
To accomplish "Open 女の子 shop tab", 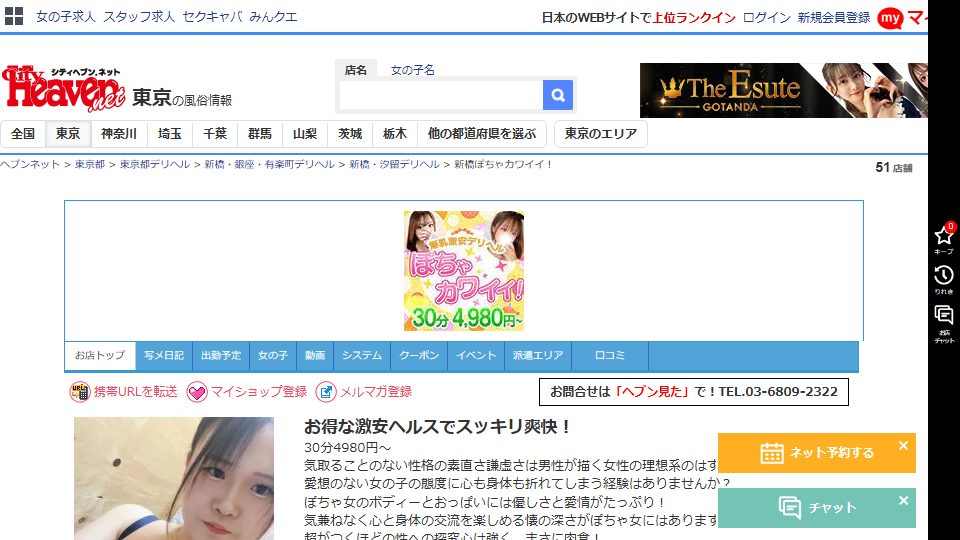I will (x=273, y=356).
